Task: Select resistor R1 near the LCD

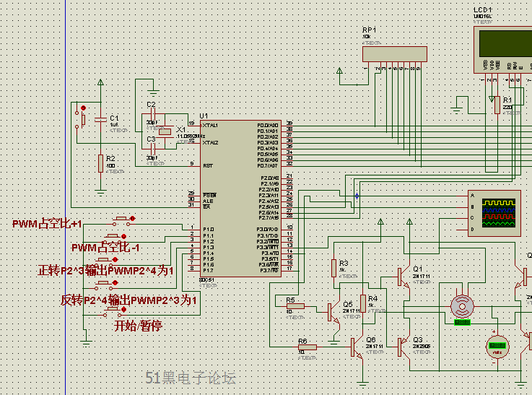Action: click(x=497, y=105)
